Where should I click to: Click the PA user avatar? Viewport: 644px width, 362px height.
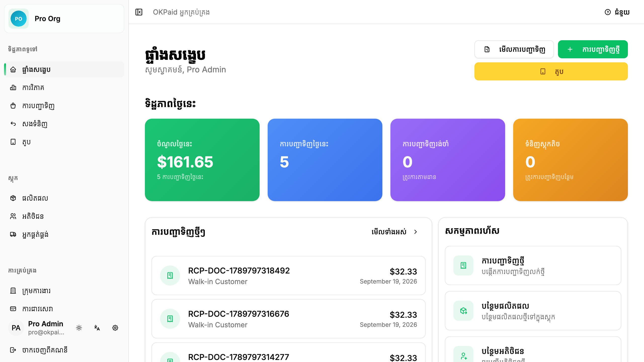[x=16, y=328]
